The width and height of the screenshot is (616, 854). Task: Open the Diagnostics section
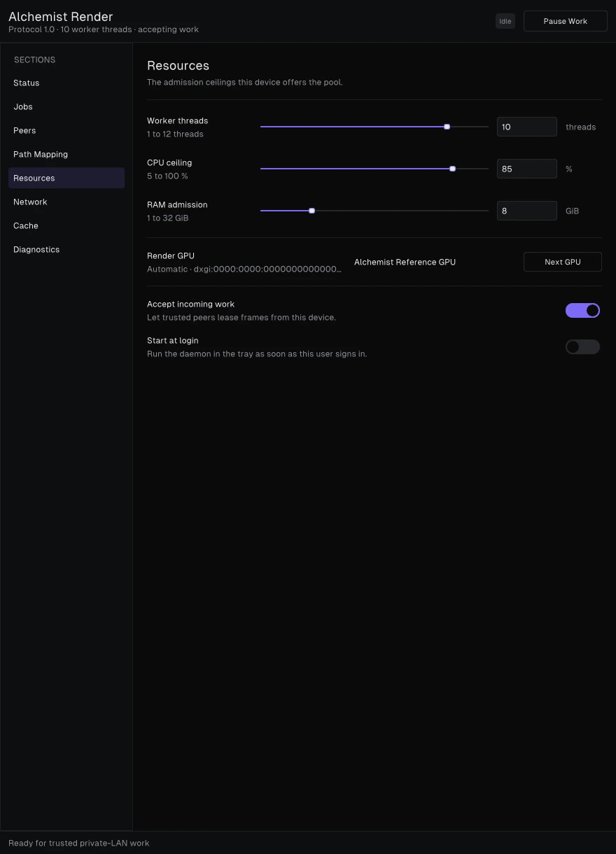click(66, 249)
